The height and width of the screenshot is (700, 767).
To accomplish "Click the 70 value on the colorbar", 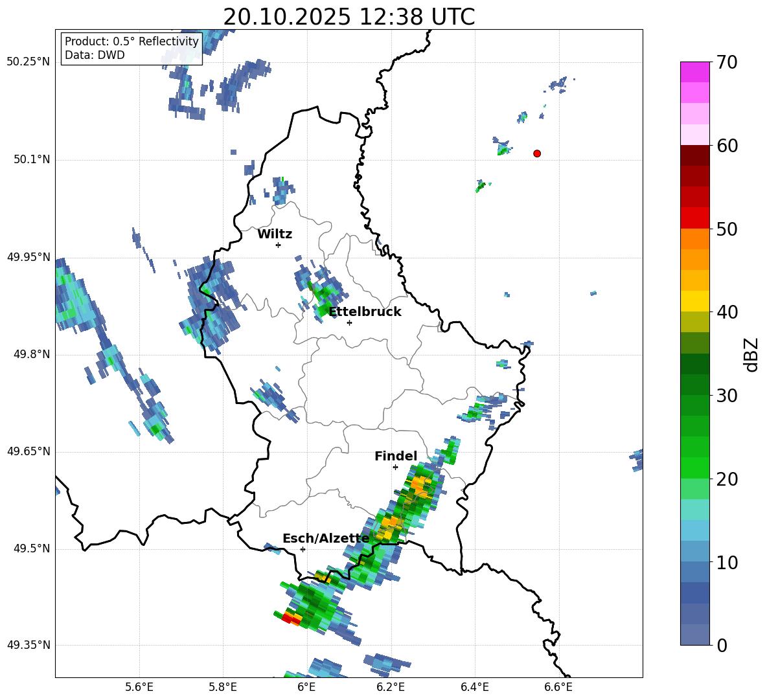I will pyautogui.click(x=727, y=62).
